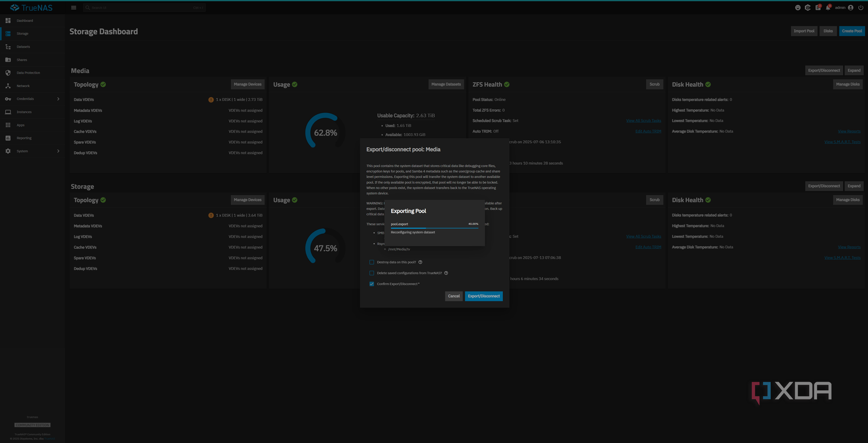Open Media Edit Auto TRIM link
Screen dimensions: 868x443
pos(648,131)
